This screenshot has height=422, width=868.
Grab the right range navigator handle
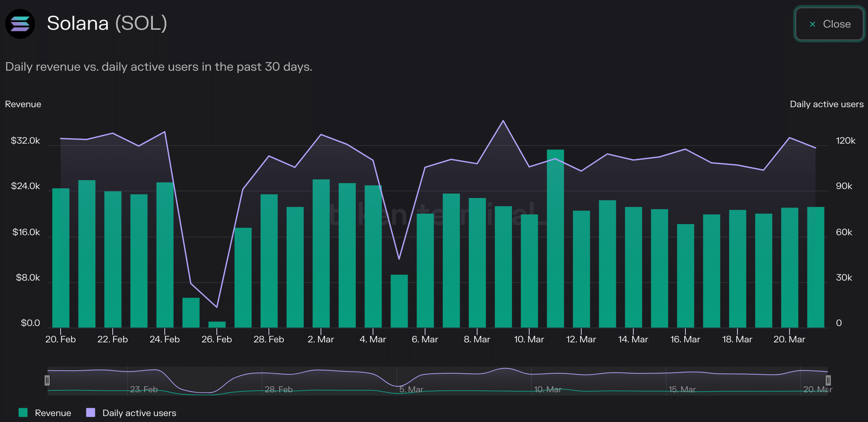828,380
